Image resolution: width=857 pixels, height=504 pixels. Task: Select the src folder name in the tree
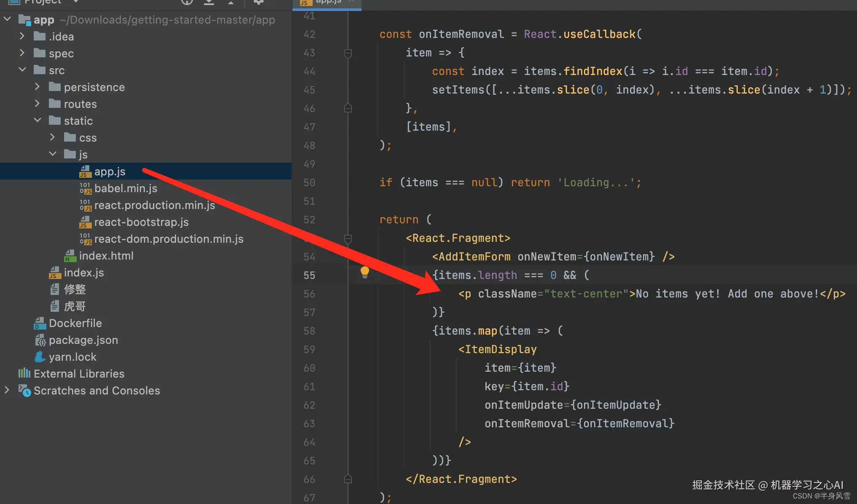coord(57,70)
